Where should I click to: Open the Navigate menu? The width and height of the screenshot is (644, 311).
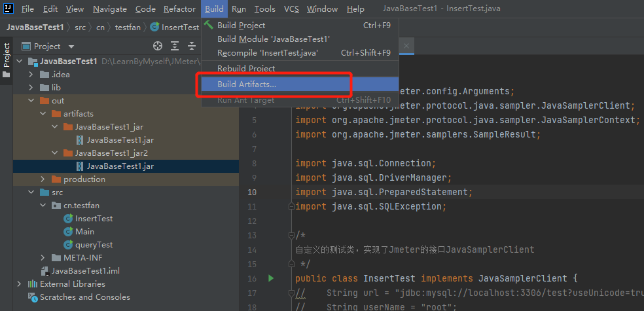(110, 9)
